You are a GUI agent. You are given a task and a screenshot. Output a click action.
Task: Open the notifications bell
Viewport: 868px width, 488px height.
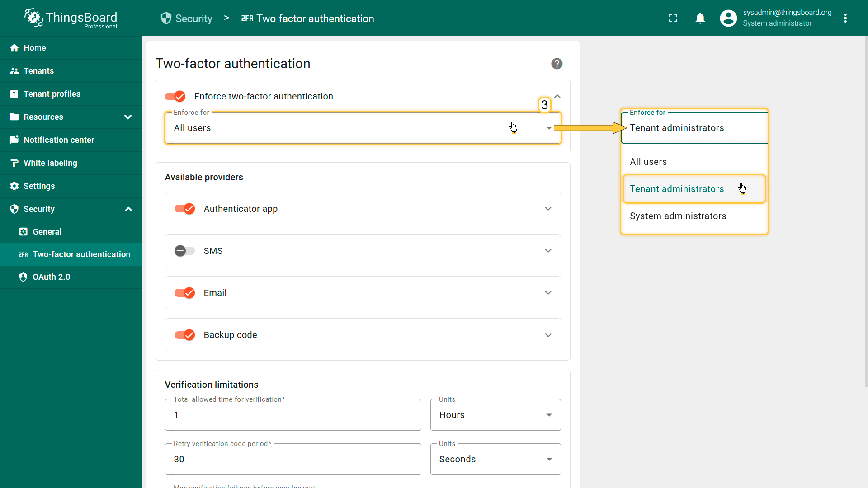pos(700,18)
